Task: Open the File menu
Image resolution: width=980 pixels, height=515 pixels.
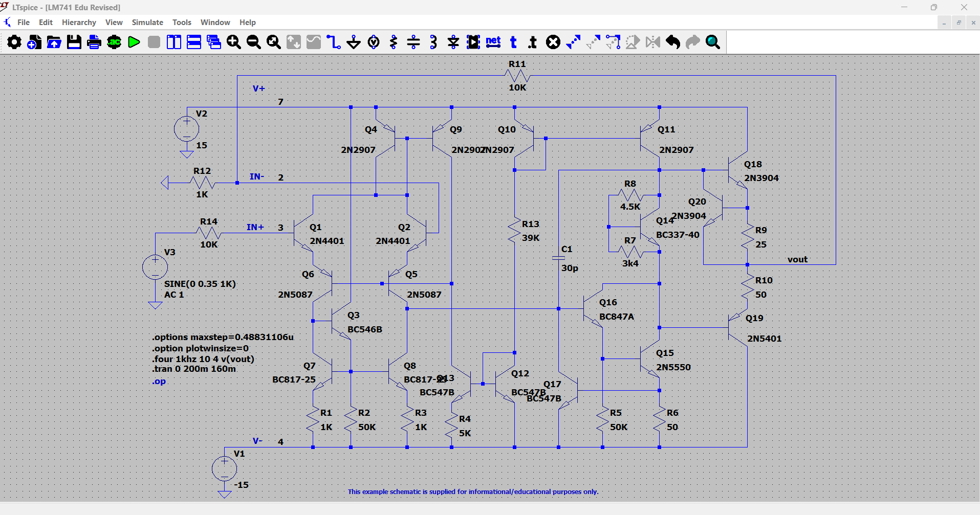Action: [x=24, y=23]
